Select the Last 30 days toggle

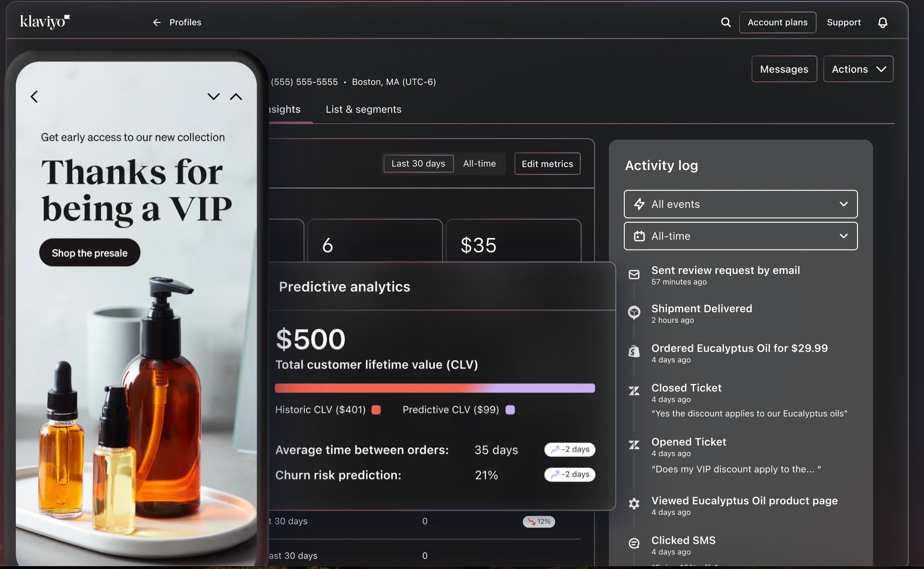418,164
